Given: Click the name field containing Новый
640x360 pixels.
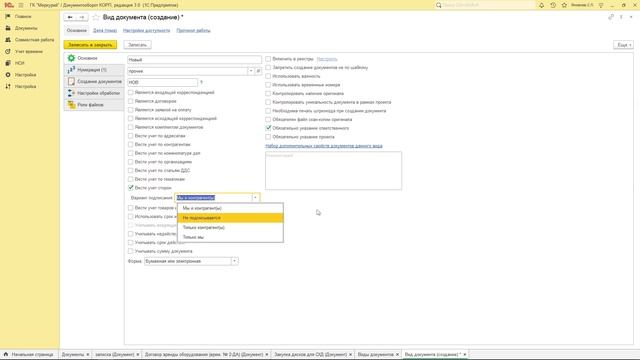Looking at the screenshot, I should 194,60.
